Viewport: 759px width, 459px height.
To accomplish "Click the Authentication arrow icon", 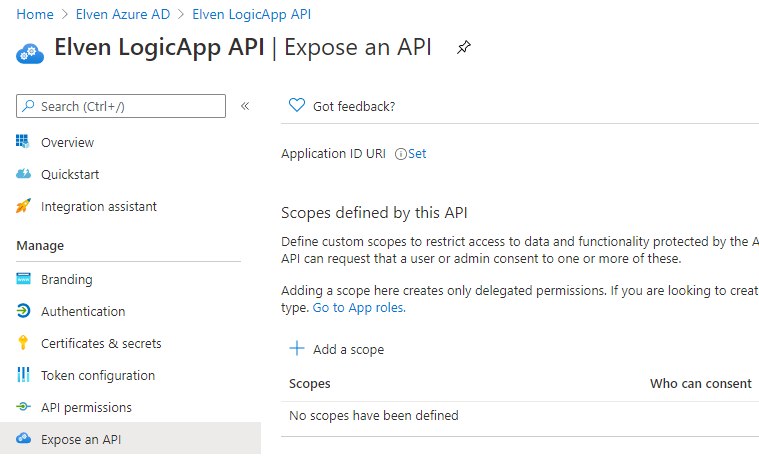I will pyautogui.click(x=23, y=310).
